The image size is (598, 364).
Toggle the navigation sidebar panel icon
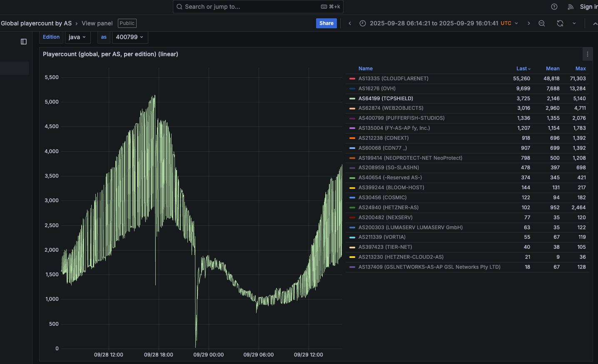pyautogui.click(x=24, y=42)
